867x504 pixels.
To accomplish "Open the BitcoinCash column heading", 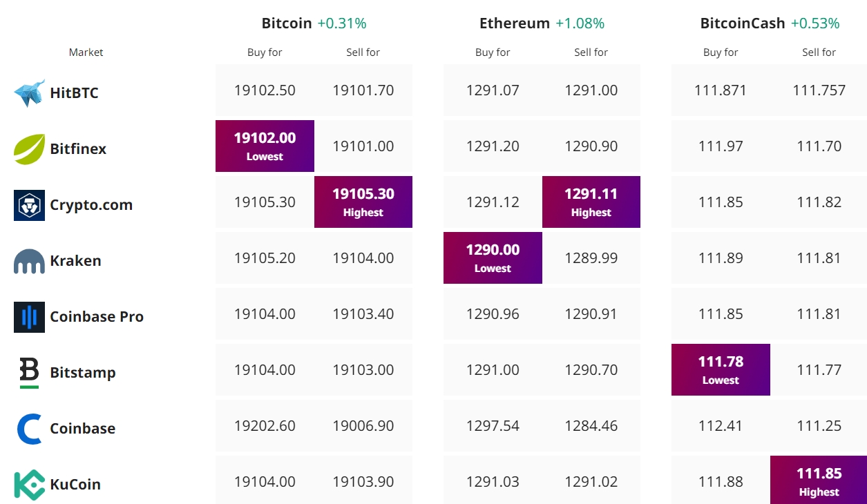I will click(x=743, y=23).
